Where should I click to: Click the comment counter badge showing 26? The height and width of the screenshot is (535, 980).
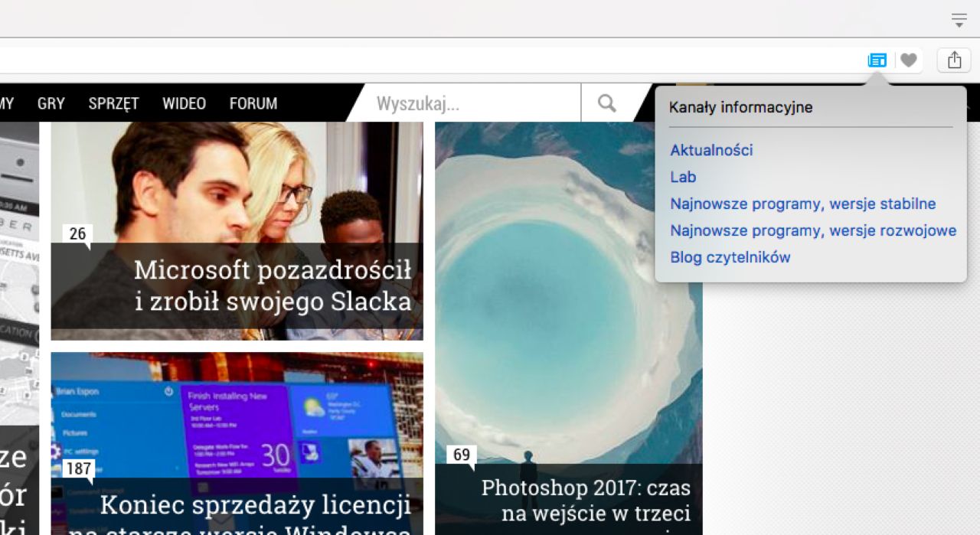[79, 234]
